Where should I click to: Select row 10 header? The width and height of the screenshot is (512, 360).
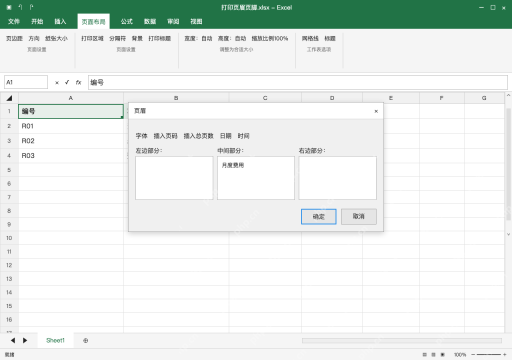9,238
